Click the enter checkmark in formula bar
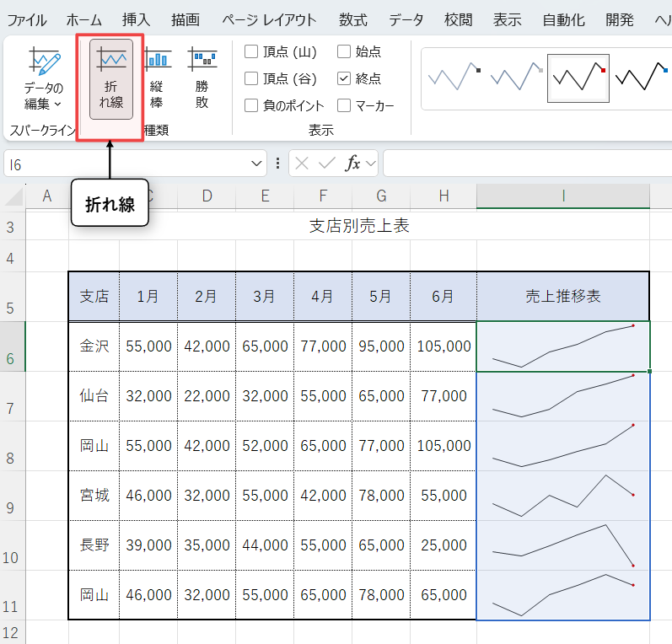672x644 pixels. 326,164
